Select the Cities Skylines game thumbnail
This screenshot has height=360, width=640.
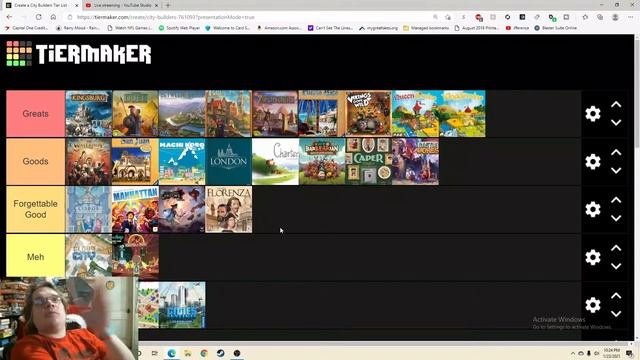182,305
